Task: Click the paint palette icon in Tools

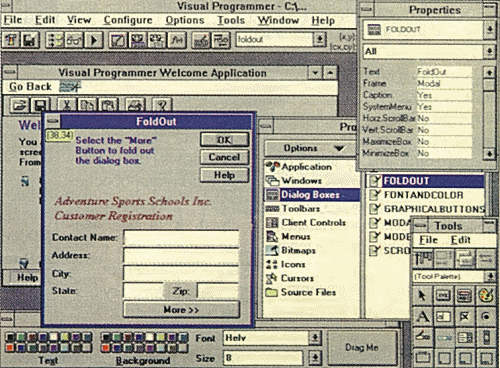Action: (486, 295)
